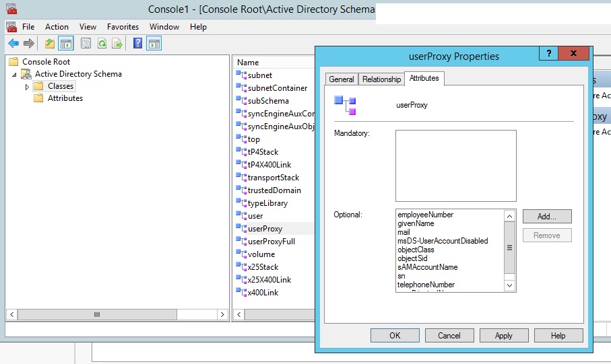This screenshot has height=364, width=611.
Task: Select the top class icon
Action: coord(241,138)
